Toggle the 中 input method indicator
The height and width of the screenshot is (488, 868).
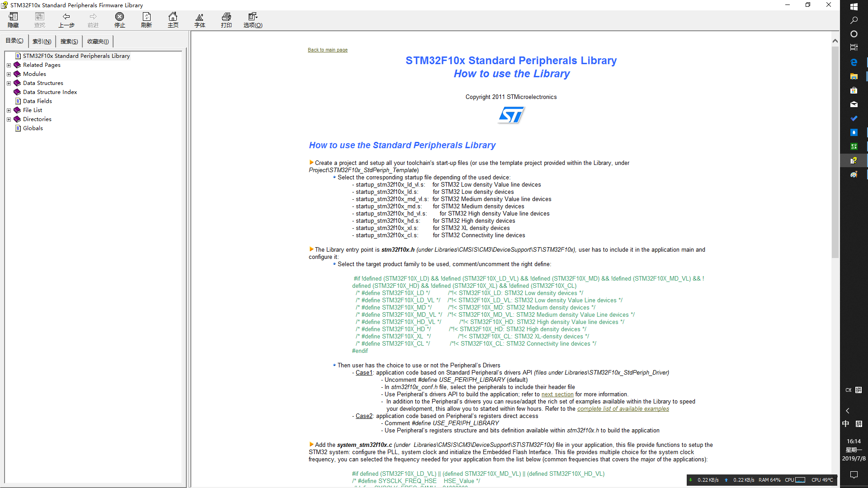click(846, 424)
